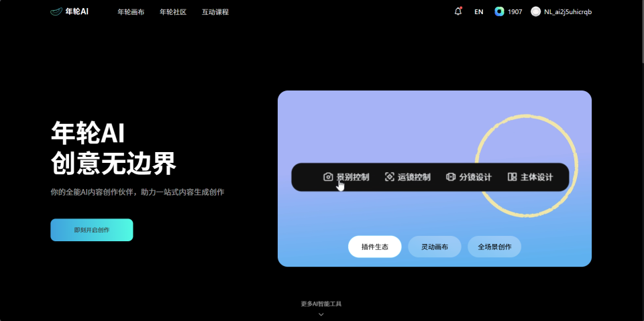
Task: Open the 互动课程 menu item
Action: click(215, 12)
